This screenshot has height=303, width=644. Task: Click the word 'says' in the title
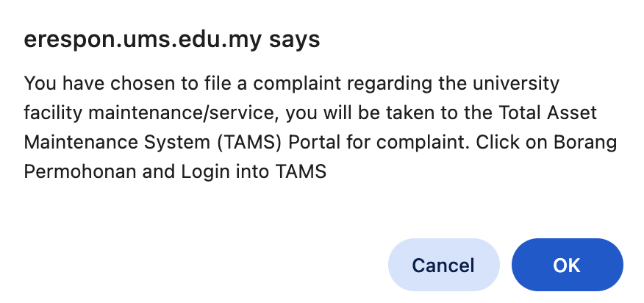pyautogui.click(x=296, y=39)
